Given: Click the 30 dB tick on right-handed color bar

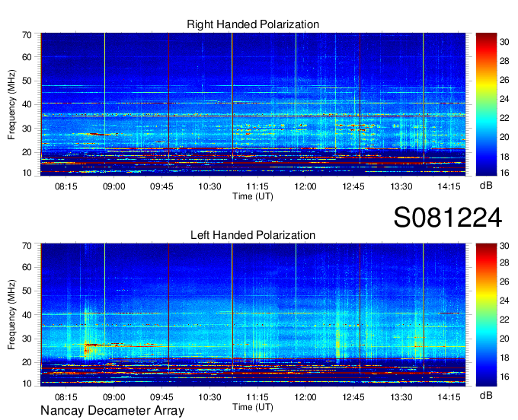Looking at the screenshot, I should tap(504, 42).
